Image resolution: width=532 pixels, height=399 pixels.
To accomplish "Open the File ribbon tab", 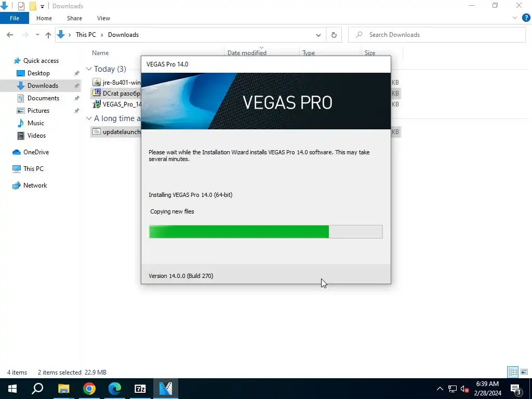I will pyautogui.click(x=15, y=18).
